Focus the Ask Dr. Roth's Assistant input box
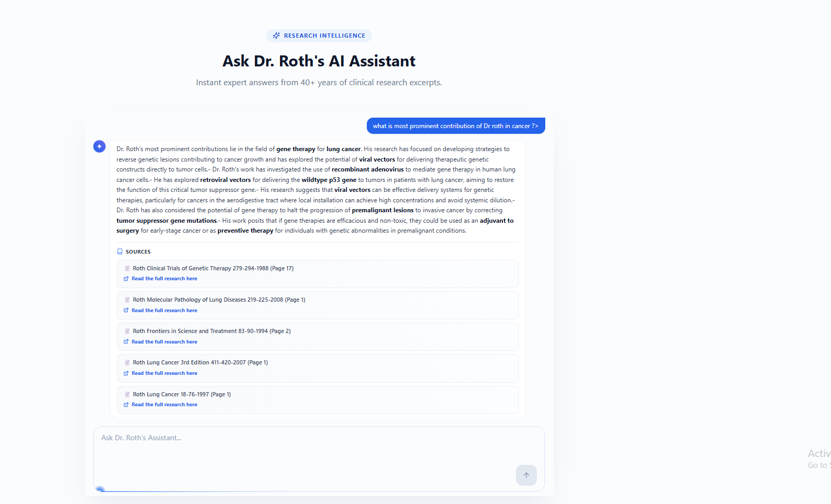831x504 pixels. 319,459
